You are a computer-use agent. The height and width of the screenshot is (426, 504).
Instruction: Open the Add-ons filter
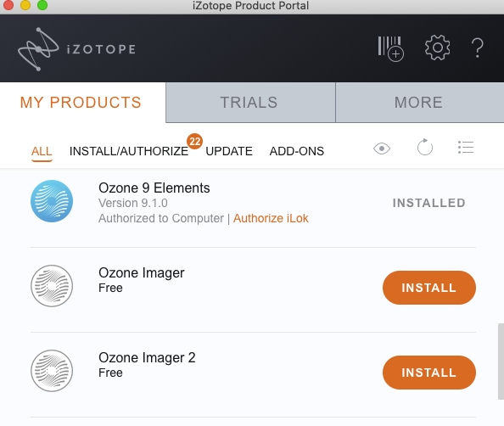(297, 151)
